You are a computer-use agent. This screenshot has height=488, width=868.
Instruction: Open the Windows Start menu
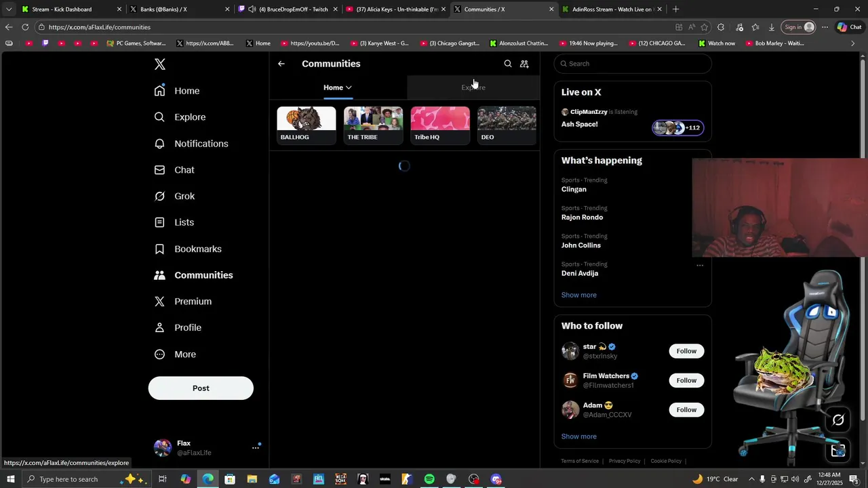(10, 479)
